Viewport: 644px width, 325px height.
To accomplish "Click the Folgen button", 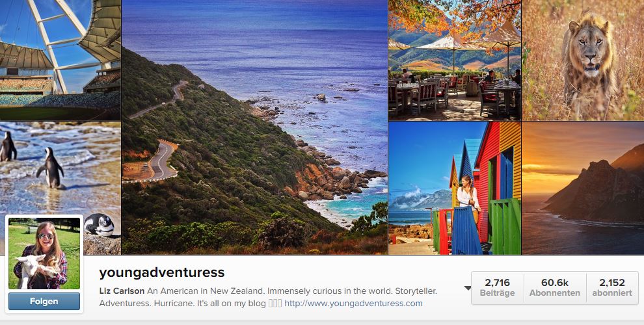I will point(44,302).
